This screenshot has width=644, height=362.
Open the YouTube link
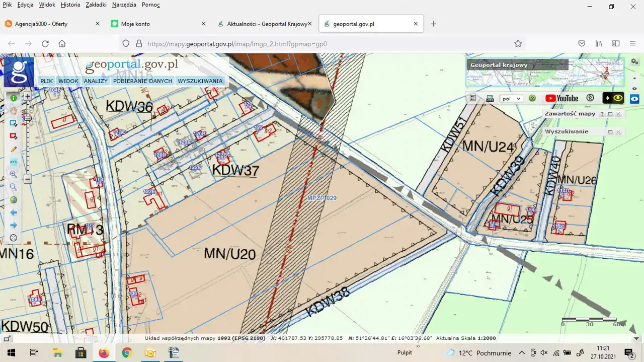(x=561, y=98)
